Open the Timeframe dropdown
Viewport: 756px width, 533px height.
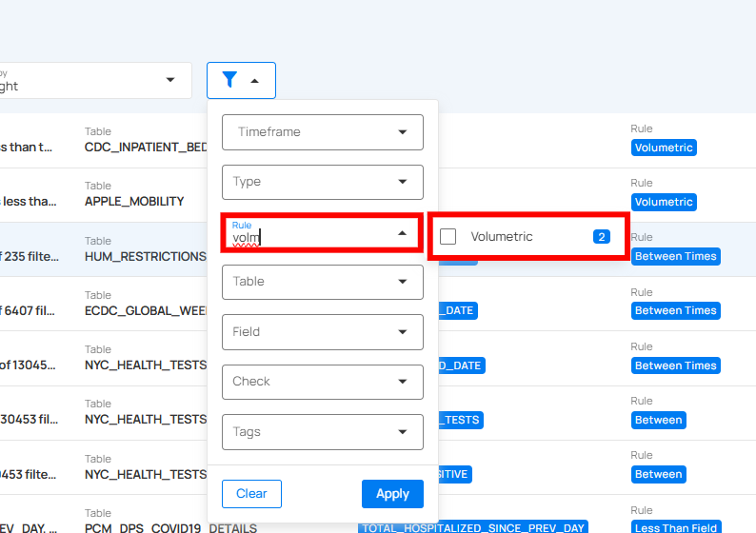tap(322, 132)
